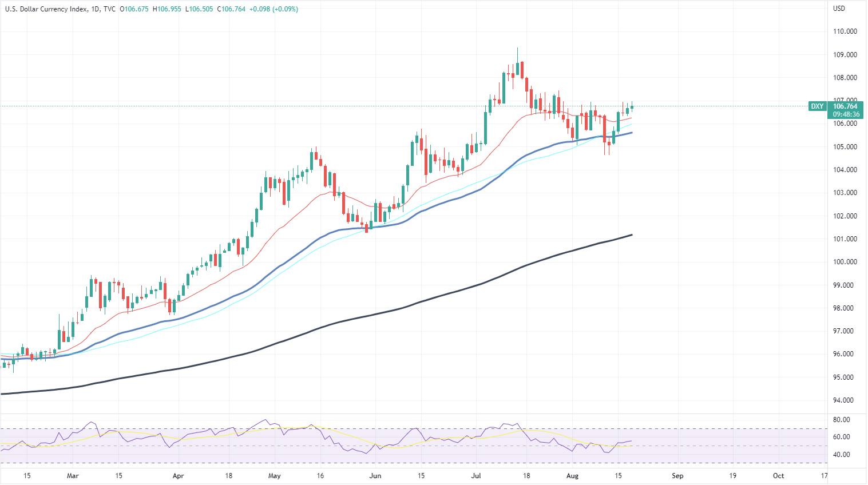Click the 94.000 price axis label
This screenshot has height=485, width=868.
pyautogui.click(x=845, y=400)
